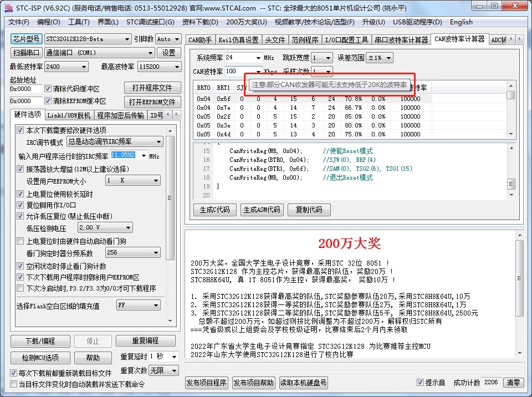
Task: Toggle 上电复位使用较长延时 checkbox
Action: (21, 194)
